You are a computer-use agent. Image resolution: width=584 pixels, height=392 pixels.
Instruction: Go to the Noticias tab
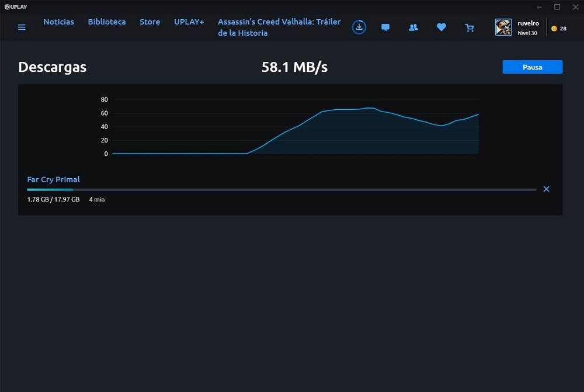pos(58,22)
